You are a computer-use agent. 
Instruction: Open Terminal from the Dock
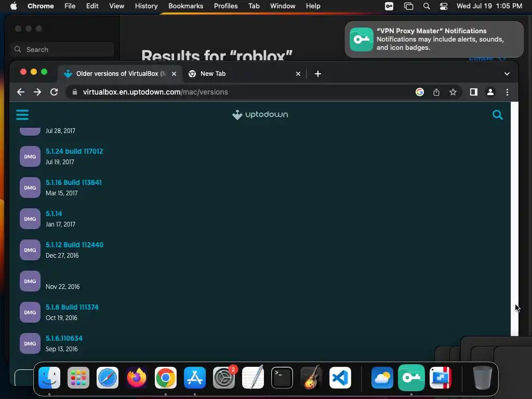pyautogui.click(x=282, y=378)
